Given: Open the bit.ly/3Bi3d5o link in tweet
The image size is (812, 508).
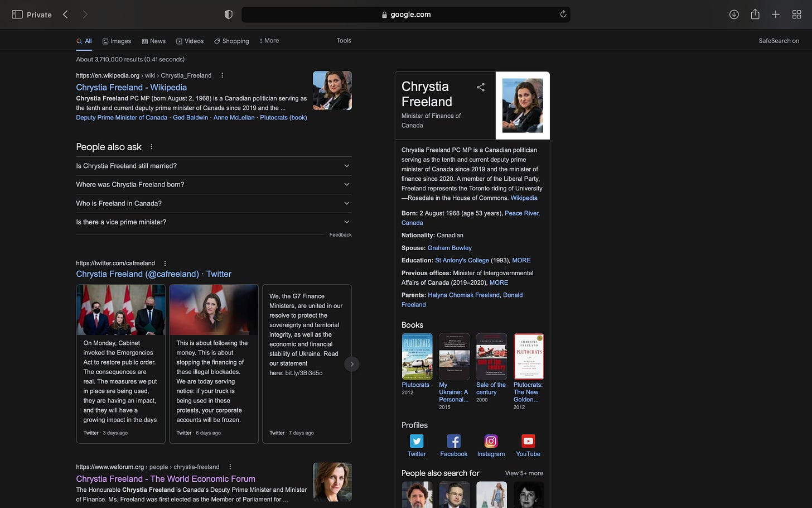Looking at the screenshot, I should click(304, 373).
